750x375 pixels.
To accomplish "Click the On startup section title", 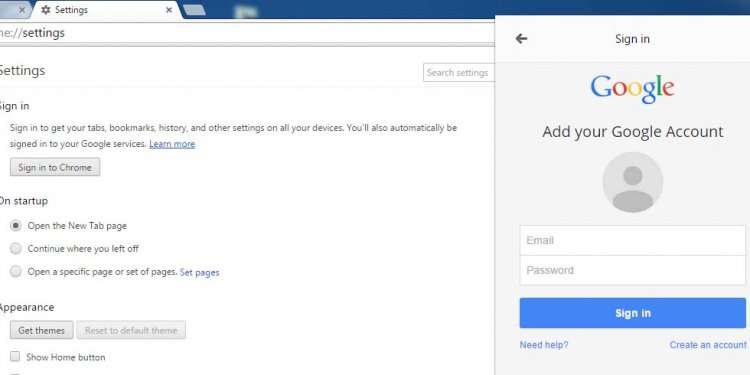I will (23, 201).
